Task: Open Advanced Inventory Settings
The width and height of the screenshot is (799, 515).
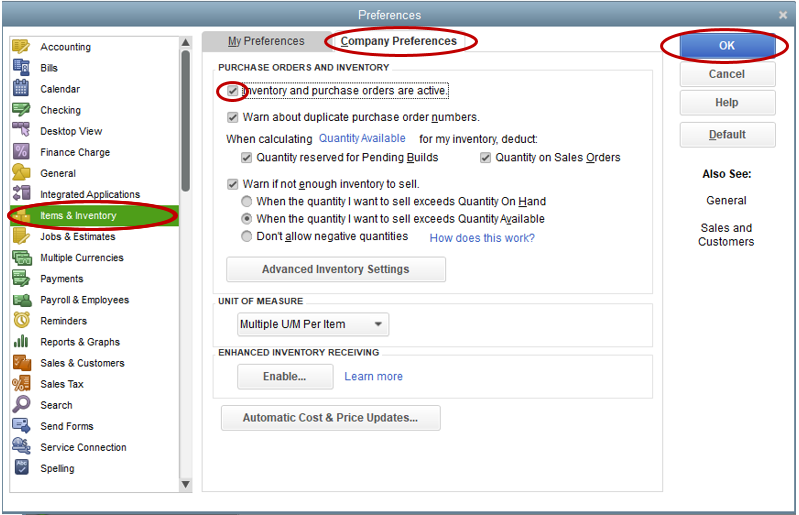Action: coord(336,269)
